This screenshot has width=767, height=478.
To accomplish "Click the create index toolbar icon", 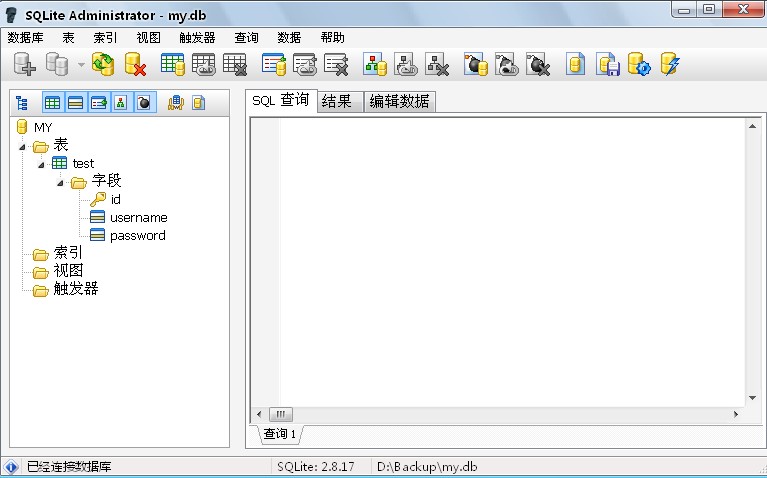I will click(273, 64).
